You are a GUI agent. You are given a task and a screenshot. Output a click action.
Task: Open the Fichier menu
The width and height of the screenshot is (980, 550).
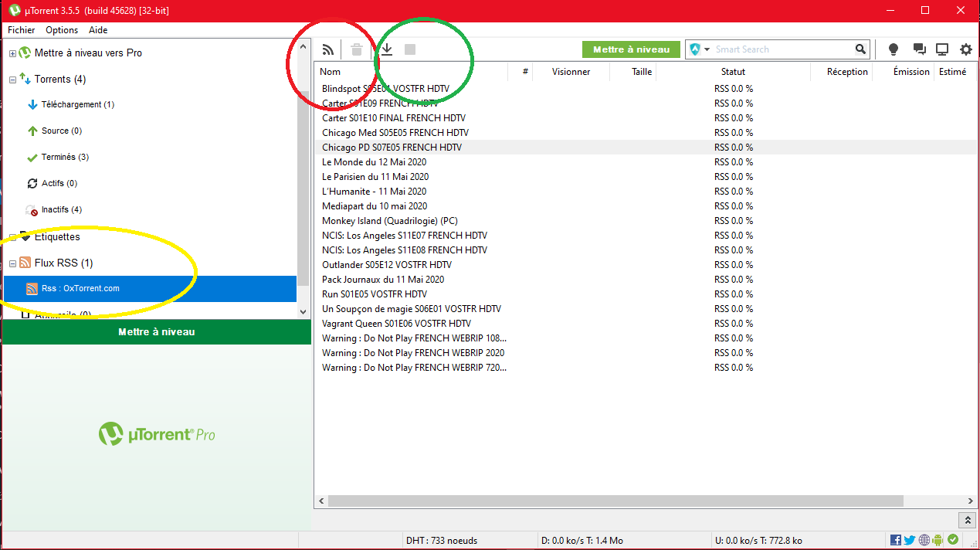[x=22, y=30]
